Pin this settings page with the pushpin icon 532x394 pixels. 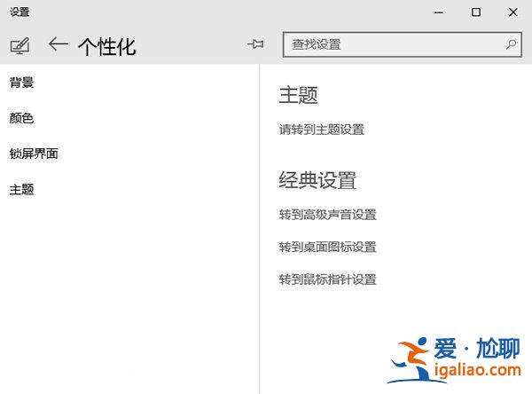[x=255, y=43]
